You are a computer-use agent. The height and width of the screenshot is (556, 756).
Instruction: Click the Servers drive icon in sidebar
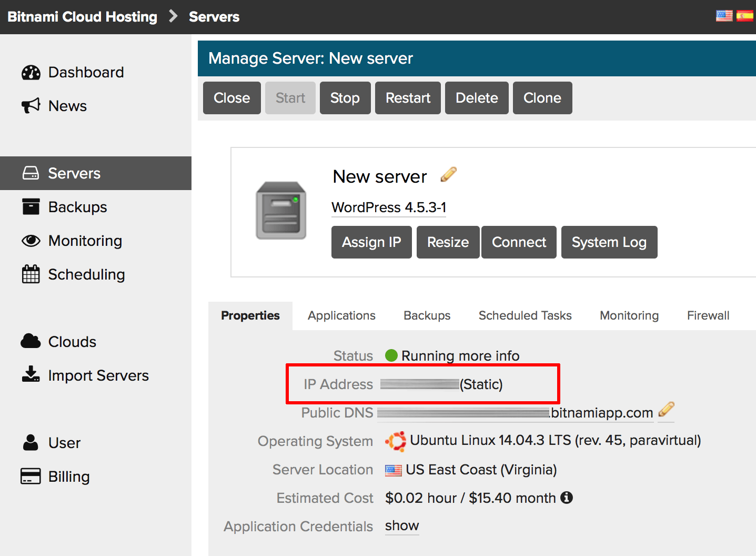[x=31, y=173]
